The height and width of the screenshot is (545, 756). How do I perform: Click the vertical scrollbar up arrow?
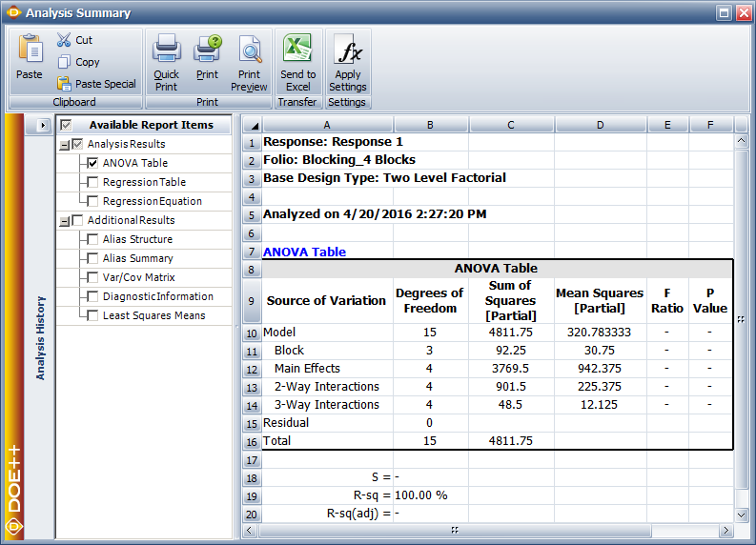click(741, 141)
